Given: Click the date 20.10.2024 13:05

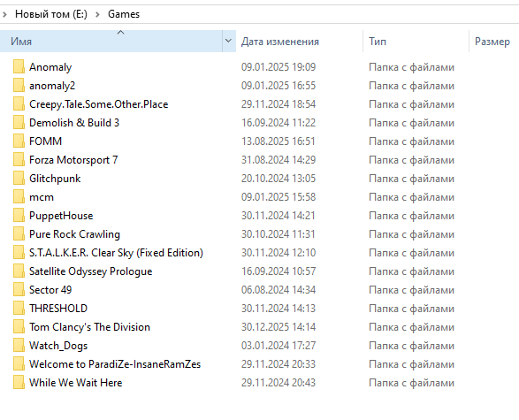Looking at the screenshot, I should point(279,179).
